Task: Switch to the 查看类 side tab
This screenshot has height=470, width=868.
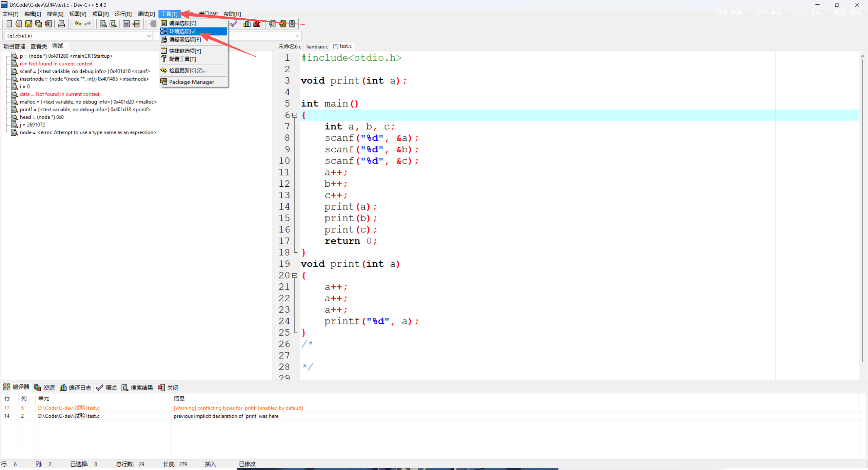Action: coord(39,46)
